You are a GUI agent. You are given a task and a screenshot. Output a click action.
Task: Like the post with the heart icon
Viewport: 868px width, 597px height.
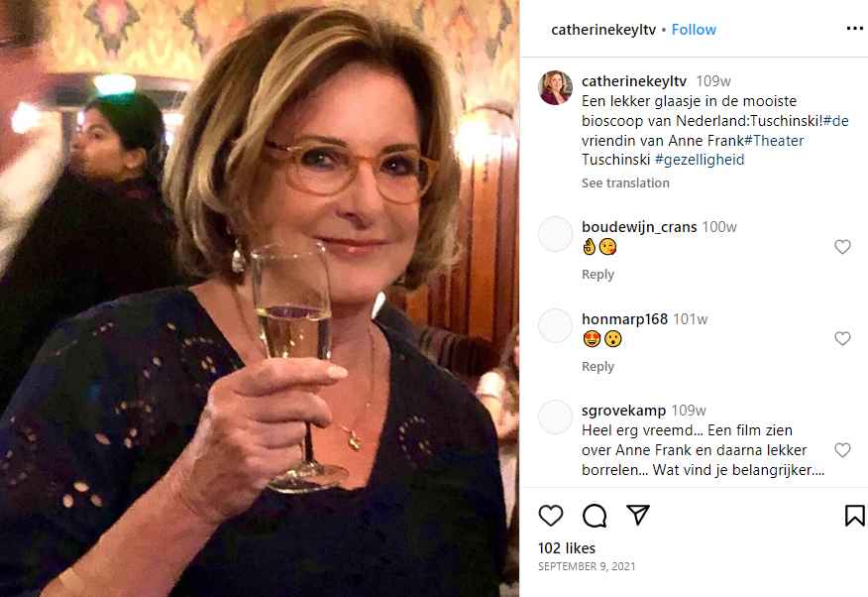(551, 515)
